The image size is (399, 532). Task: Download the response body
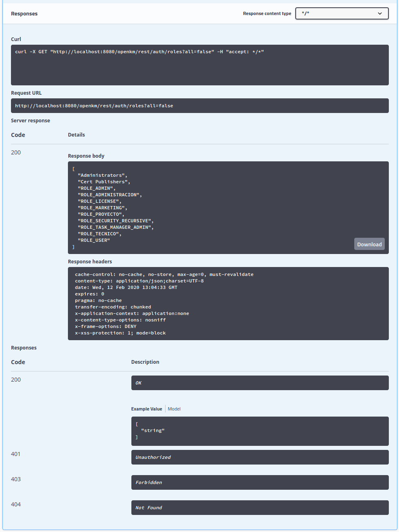pos(369,244)
